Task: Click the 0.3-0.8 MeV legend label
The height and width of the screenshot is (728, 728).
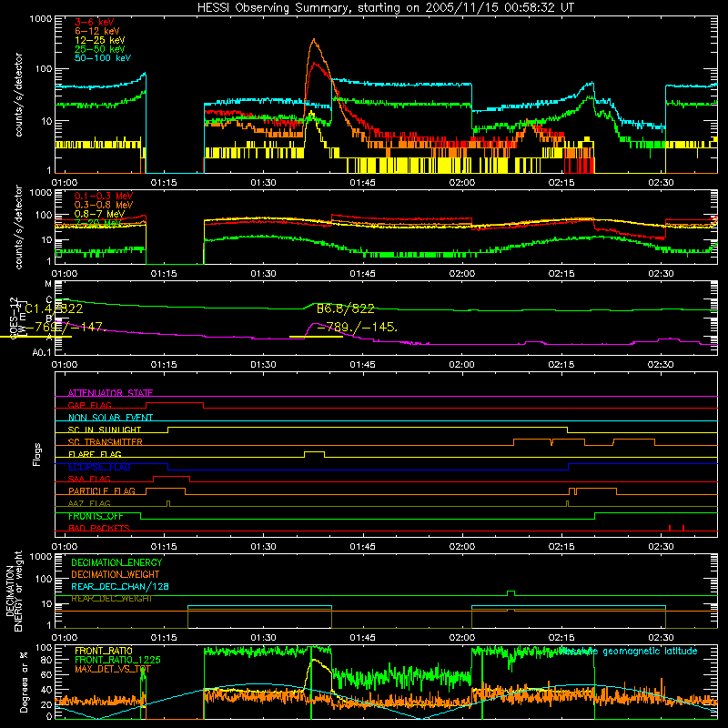Action: (104, 205)
